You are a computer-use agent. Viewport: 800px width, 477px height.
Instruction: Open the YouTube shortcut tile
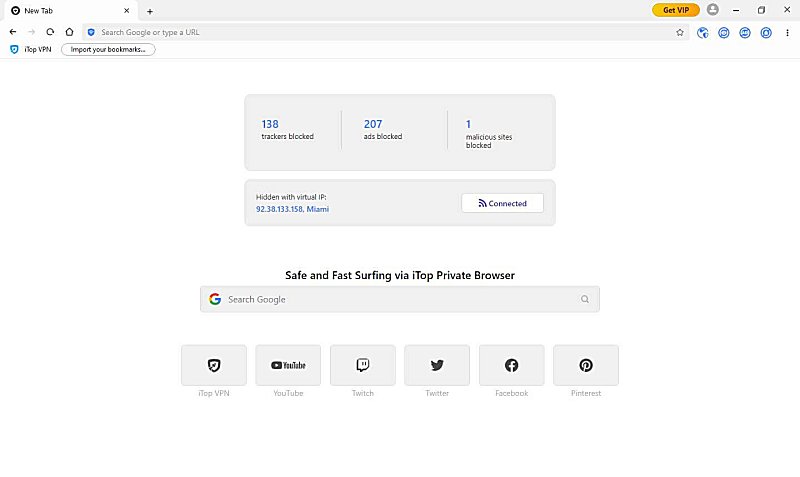288,365
